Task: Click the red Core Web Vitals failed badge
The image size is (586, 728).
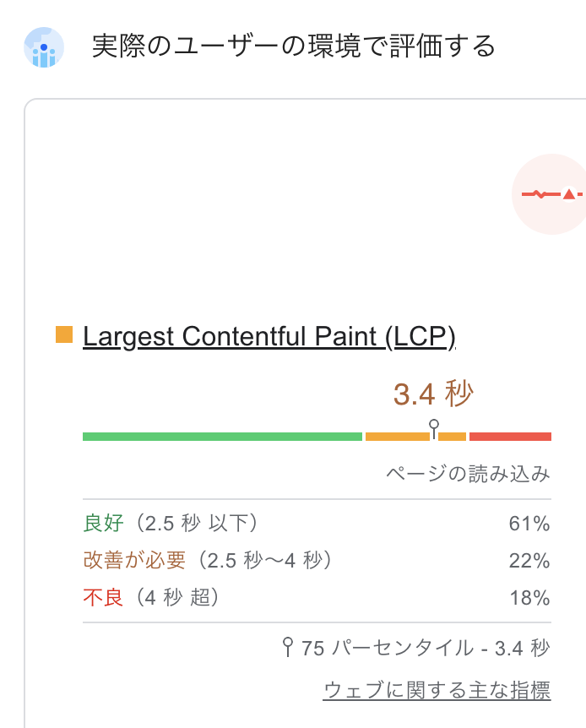Action: [x=550, y=194]
